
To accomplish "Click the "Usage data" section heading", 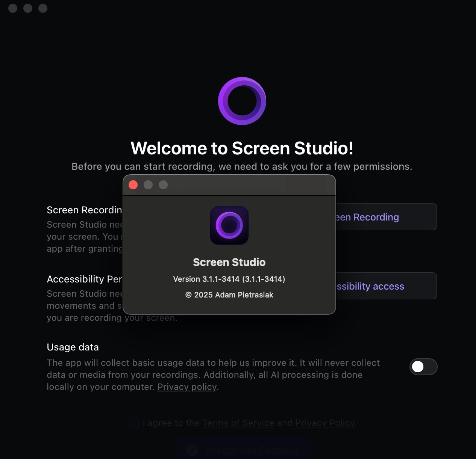I will (73, 347).
